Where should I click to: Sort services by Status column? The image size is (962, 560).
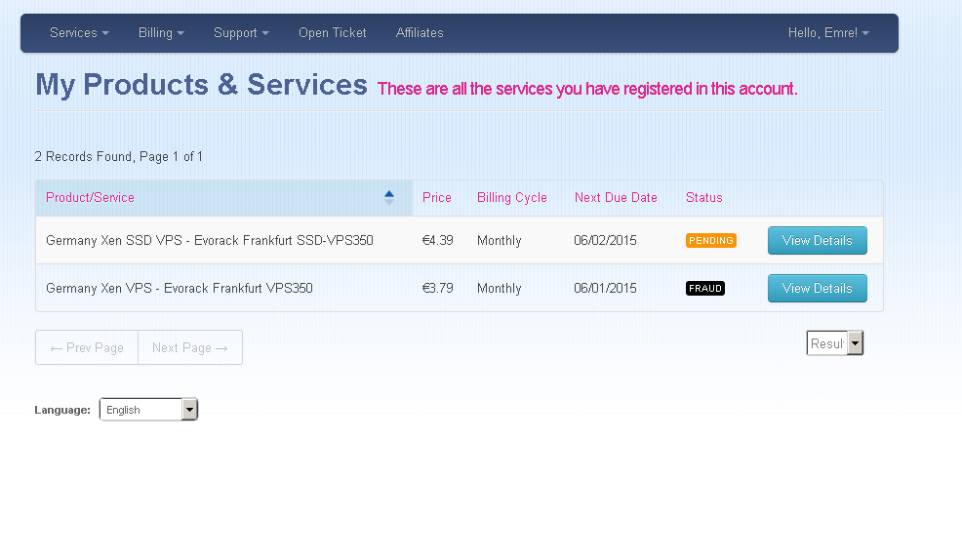(703, 197)
